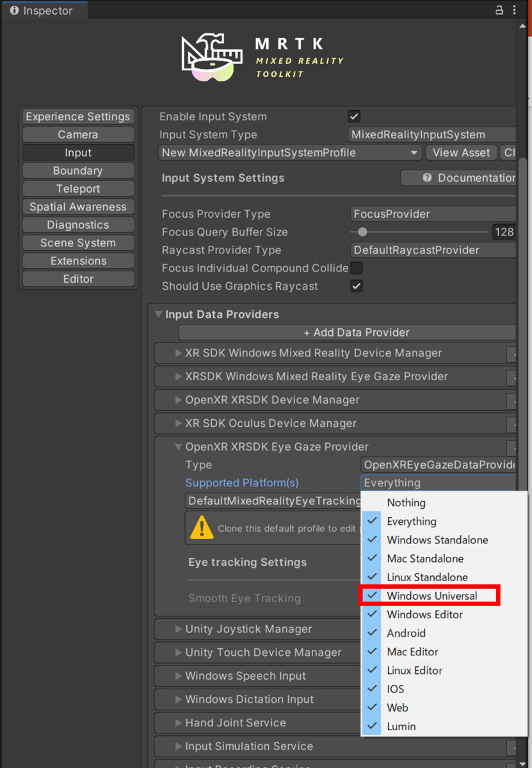Screen dimensions: 532x768
Task: Click the Documentation help icon
Action: [x=427, y=178]
